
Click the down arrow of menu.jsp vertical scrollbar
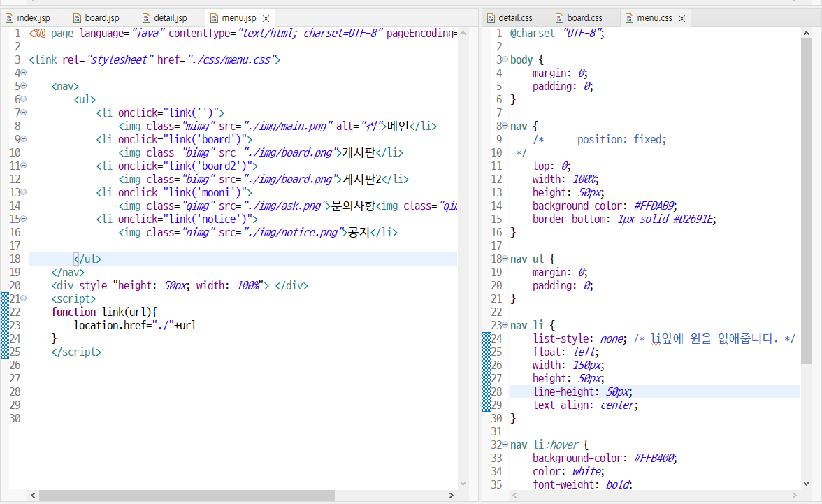pos(463,484)
